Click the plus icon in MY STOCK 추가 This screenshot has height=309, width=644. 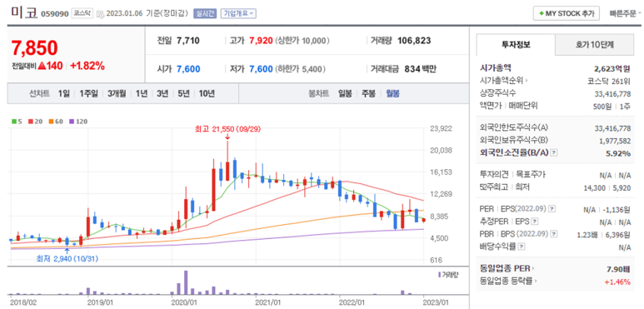coord(542,13)
